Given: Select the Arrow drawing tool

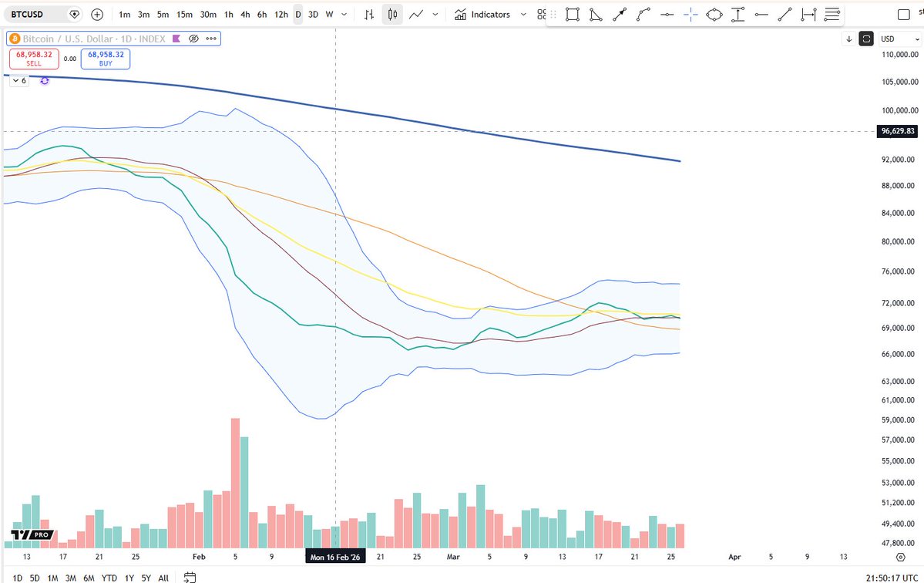Looking at the screenshot, I should 619,15.
